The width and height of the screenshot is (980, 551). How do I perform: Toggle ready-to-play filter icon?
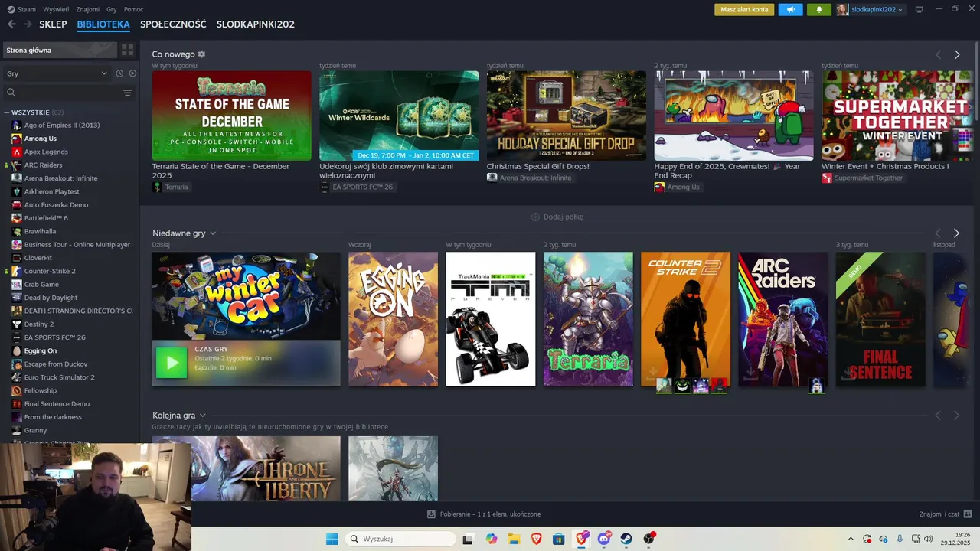(x=132, y=73)
